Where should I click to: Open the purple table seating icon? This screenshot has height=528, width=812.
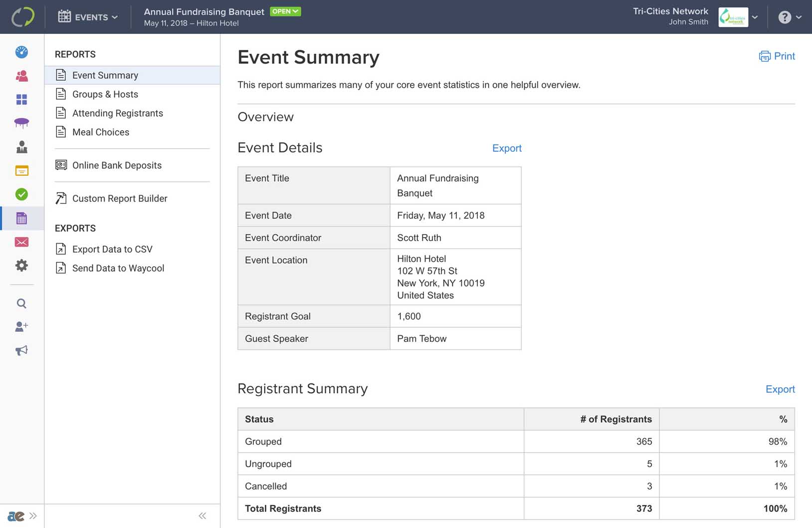(x=21, y=123)
